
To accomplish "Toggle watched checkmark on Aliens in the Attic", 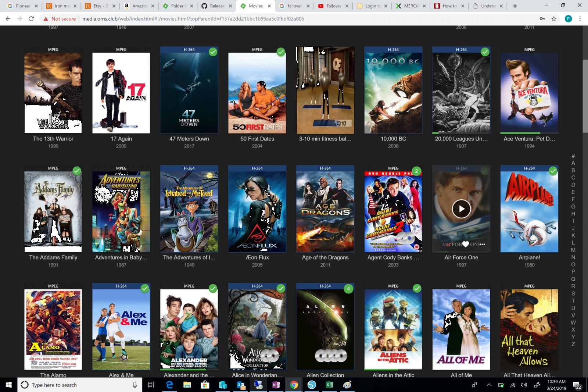I will [x=417, y=289].
